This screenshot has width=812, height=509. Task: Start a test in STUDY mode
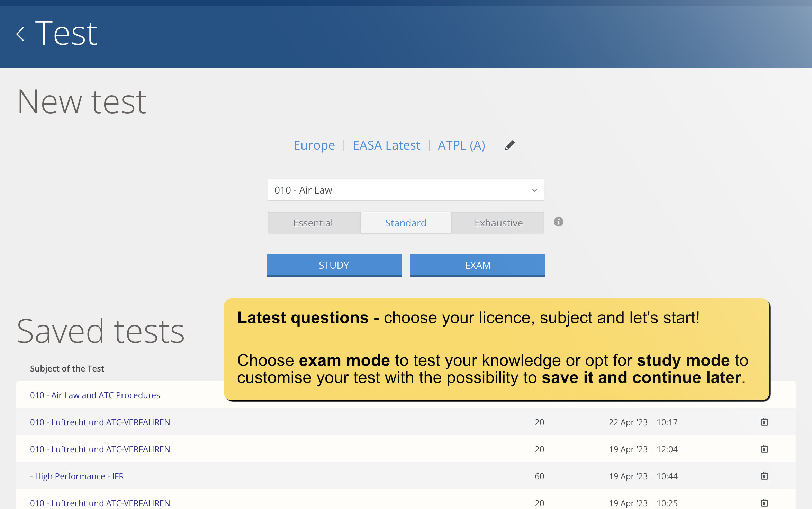(333, 265)
